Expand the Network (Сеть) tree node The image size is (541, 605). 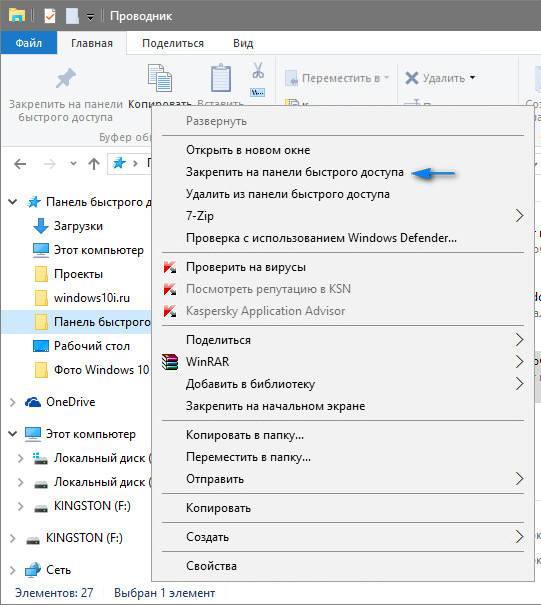pyautogui.click(x=13, y=570)
